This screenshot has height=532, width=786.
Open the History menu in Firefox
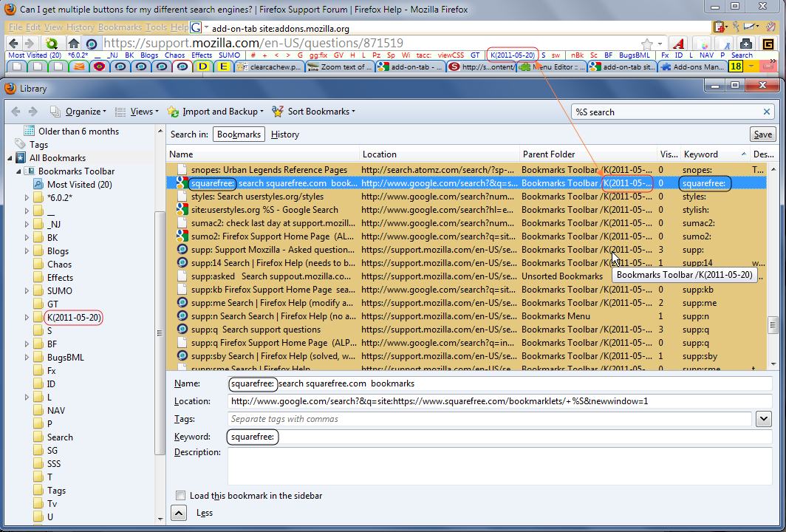(81, 27)
